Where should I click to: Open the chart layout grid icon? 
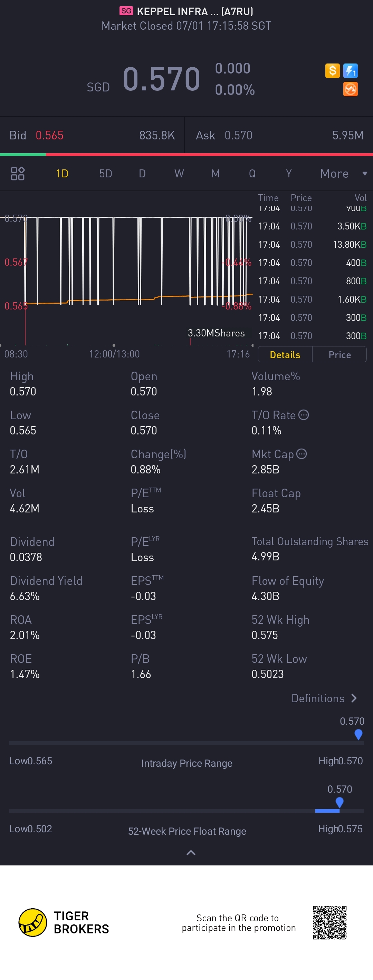(18, 174)
